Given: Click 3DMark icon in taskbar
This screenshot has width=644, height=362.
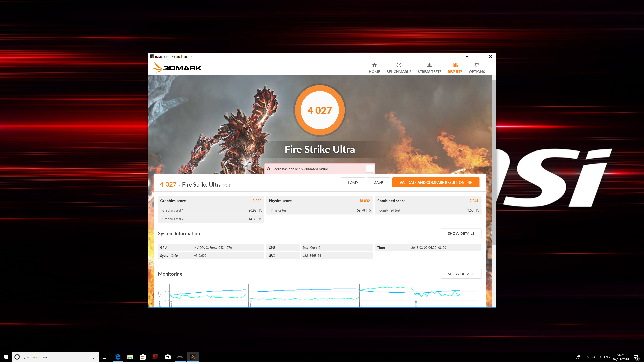Looking at the screenshot, I should 193,357.
